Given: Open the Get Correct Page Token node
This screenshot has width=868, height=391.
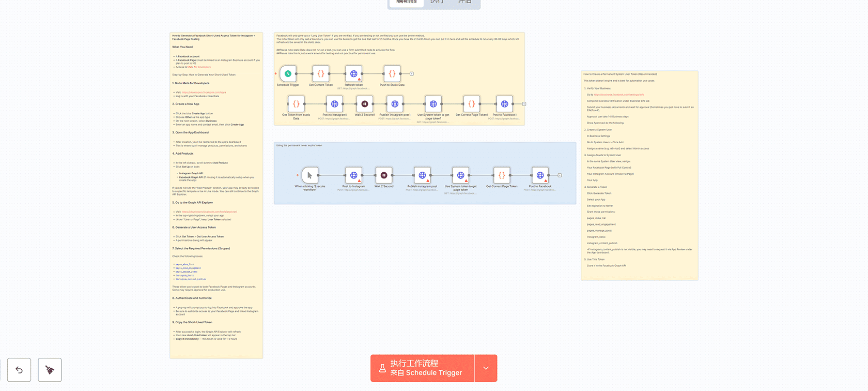Looking at the screenshot, I should (502, 175).
